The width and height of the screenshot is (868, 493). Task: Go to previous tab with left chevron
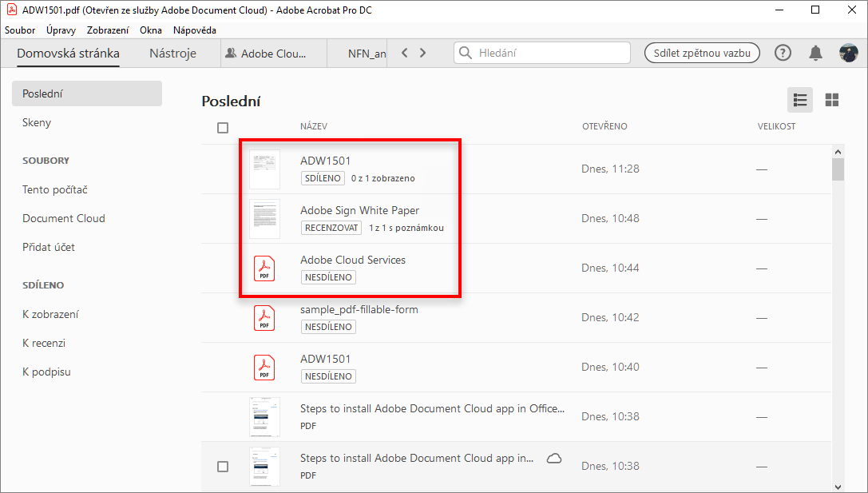[405, 53]
